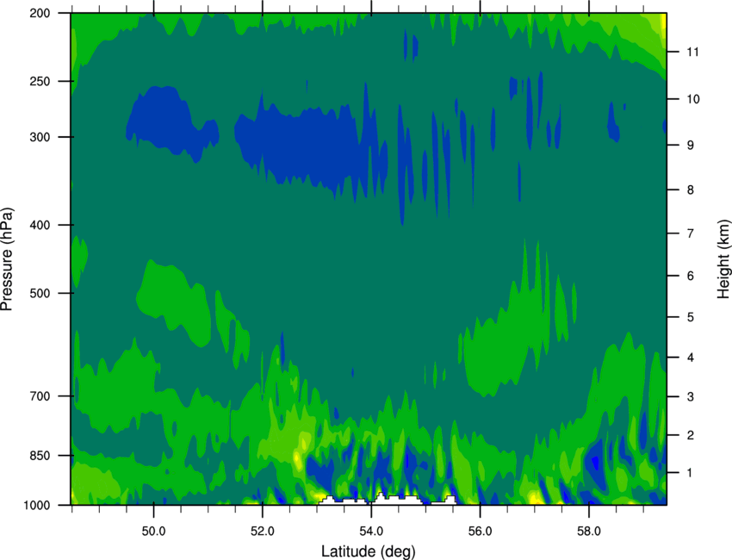Click height tick label 9
Viewport: 732px width, 560px height.
[691, 146]
